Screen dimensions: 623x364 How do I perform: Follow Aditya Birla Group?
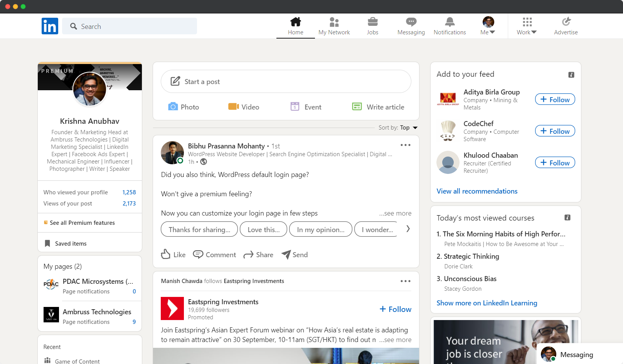click(x=555, y=99)
